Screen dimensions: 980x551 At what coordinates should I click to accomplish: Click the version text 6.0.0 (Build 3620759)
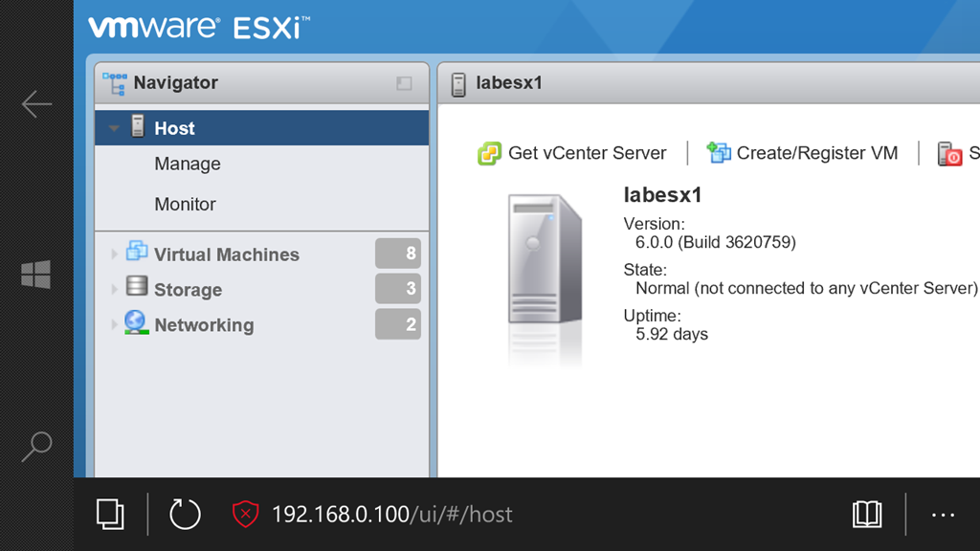click(x=716, y=242)
